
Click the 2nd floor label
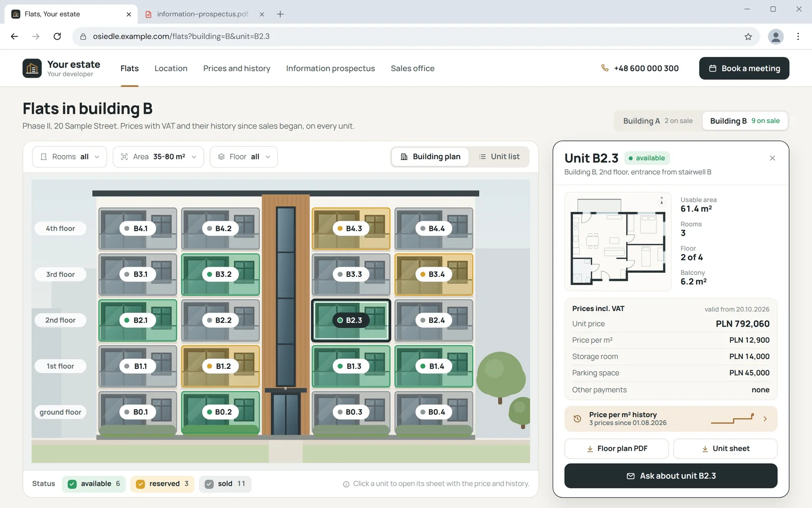60,320
